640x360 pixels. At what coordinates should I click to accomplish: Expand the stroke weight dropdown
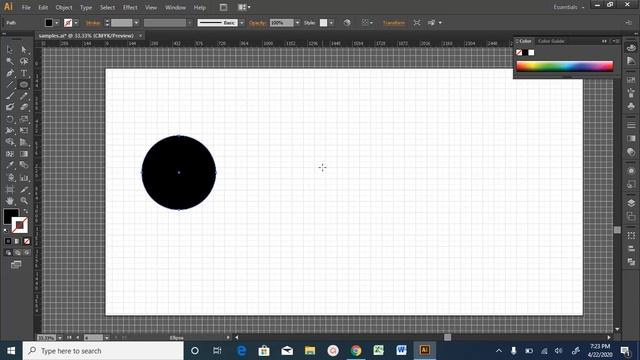point(136,23)
